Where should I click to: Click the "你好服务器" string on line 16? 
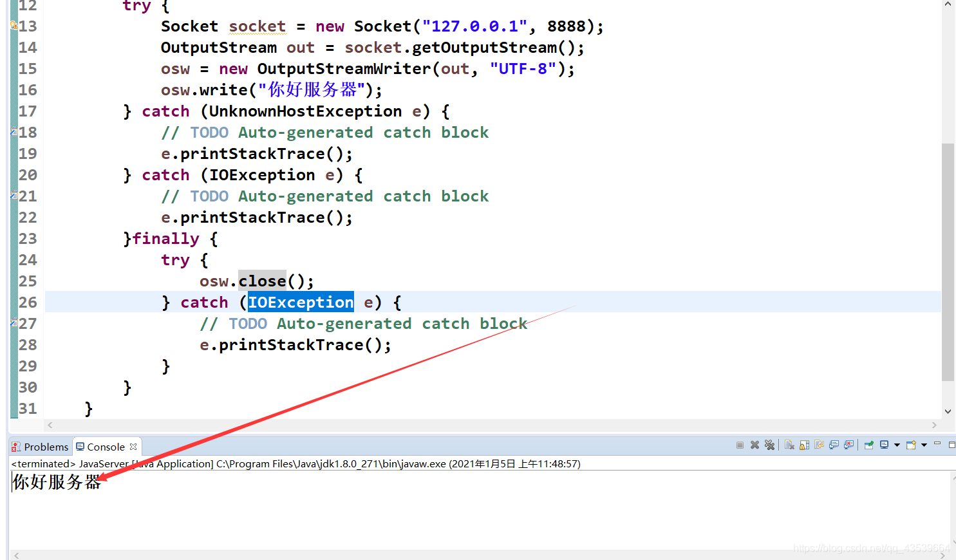point(312,89)
